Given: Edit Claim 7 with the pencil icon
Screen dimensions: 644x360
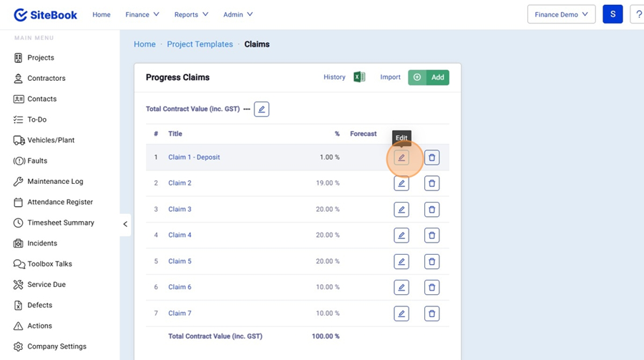Looking at the screenshot, I should (x=401, y=313).
